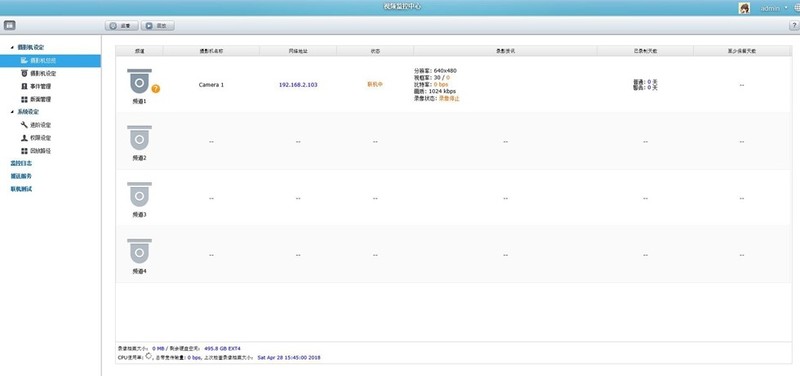Image resolution: width=800 pixels, height=376 pixels.
Task: Open event management (事件管理) in the sidebar
Action: [36, 86]
